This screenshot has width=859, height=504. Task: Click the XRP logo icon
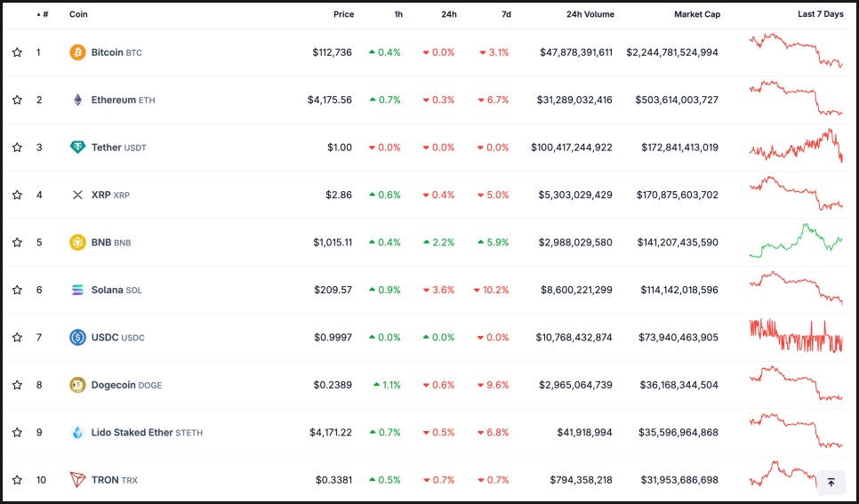77,195
